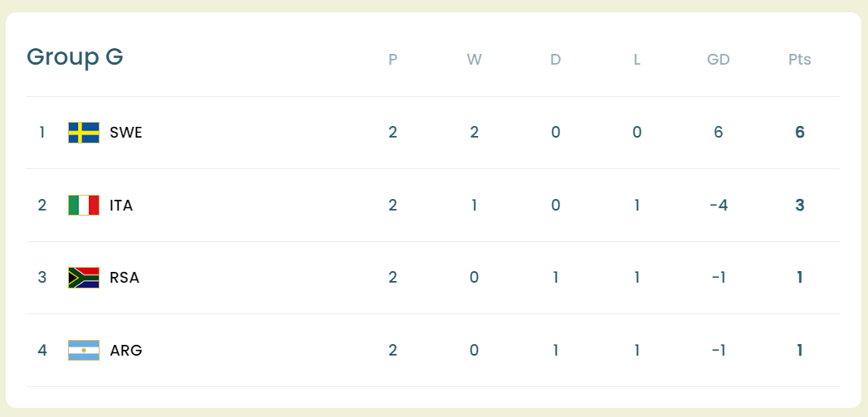This screenshot has height=417, width=868.
Task: Click the L column header
Action: click(636, 60)
